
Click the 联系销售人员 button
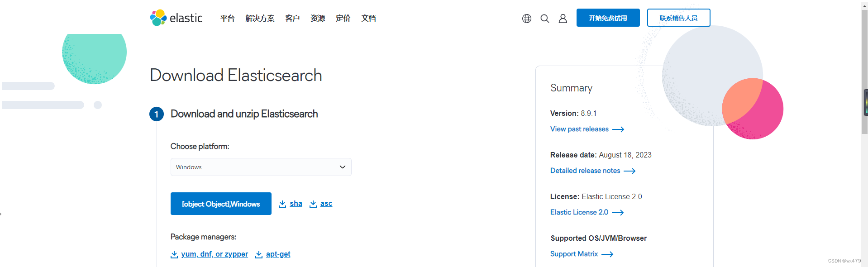pos(678,17)
